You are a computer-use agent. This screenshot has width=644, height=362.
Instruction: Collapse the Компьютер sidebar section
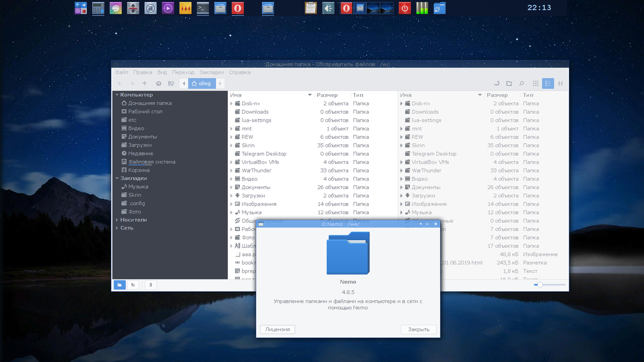click(117, 95)
